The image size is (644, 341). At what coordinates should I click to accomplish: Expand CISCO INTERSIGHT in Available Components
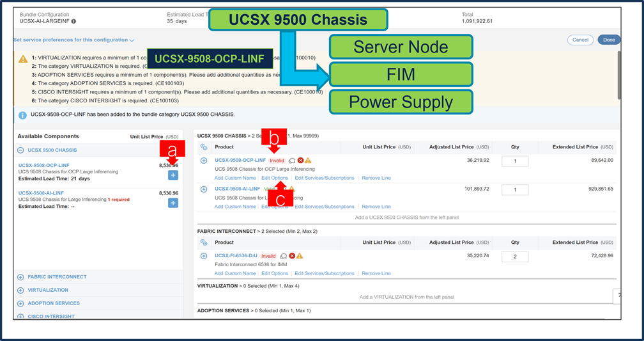pos(20,316)
